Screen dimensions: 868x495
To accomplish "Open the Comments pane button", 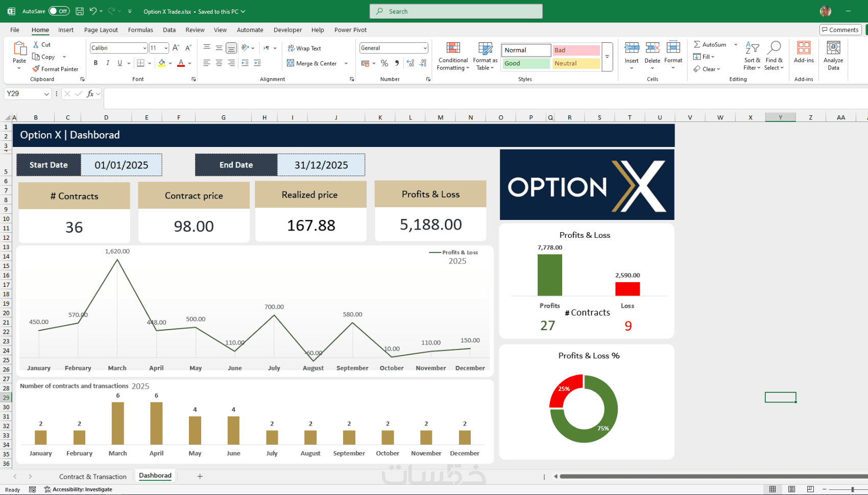I will (x=840, y=30).
